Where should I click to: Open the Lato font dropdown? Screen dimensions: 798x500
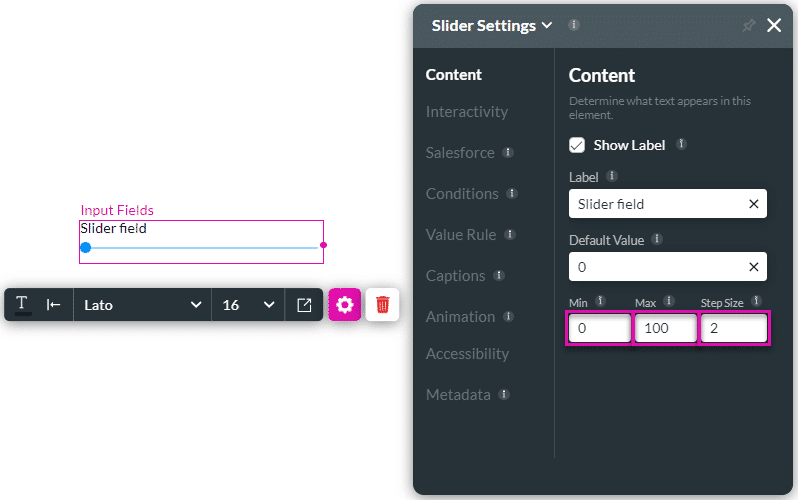[142, 304]
